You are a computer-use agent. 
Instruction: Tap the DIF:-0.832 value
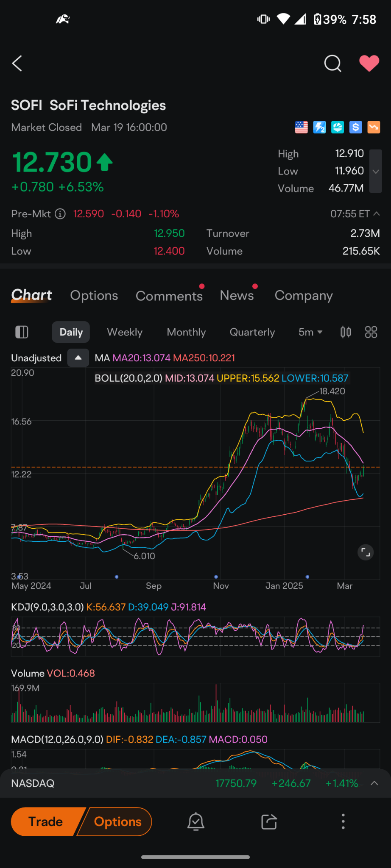(130, 739)
